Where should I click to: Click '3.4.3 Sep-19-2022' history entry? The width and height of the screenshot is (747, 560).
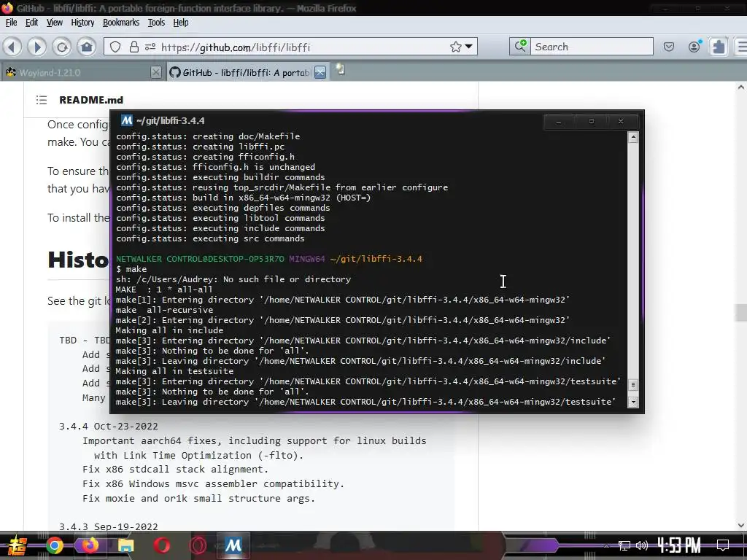(x=108, y=526)
